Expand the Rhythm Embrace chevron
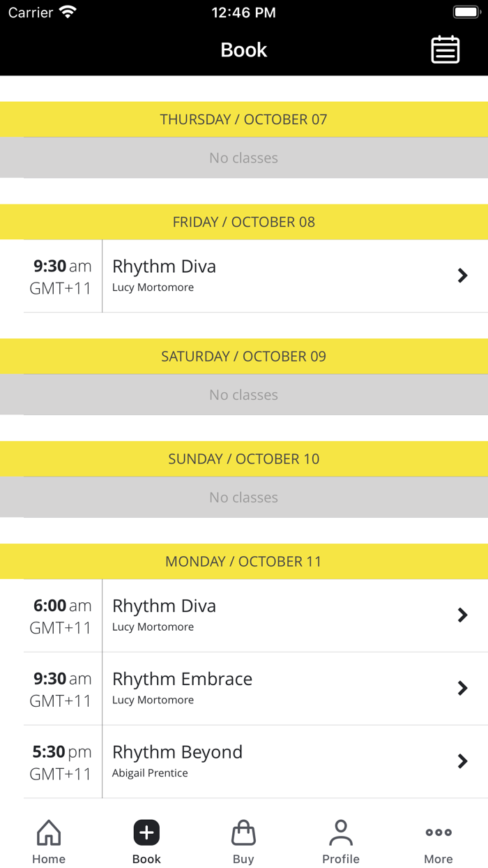Screen dimensions: 488x868 (462, 688)
